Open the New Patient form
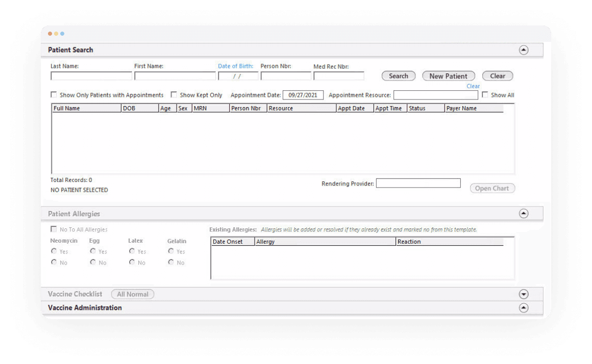This screenshot has height=364, width=592. click(x=448, y=75)
